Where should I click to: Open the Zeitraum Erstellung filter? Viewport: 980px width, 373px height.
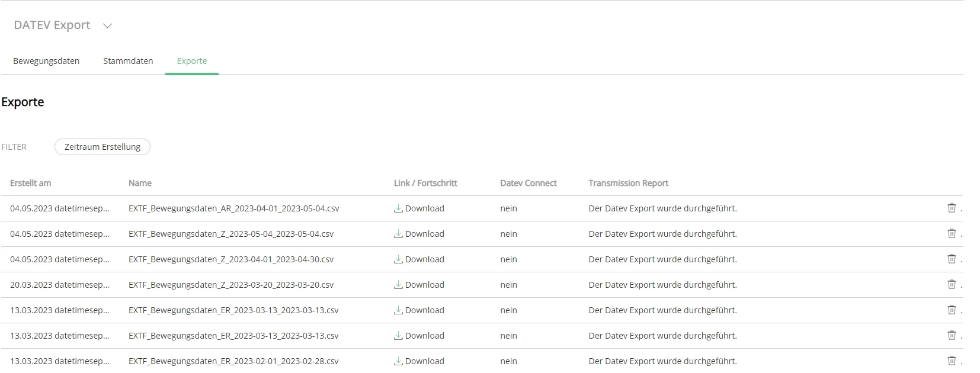click(x=103, y=147)
